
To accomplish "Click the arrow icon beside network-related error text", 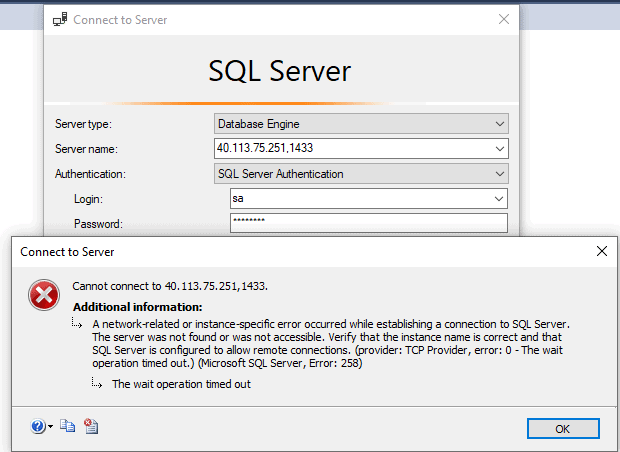I will coord(77,325).
